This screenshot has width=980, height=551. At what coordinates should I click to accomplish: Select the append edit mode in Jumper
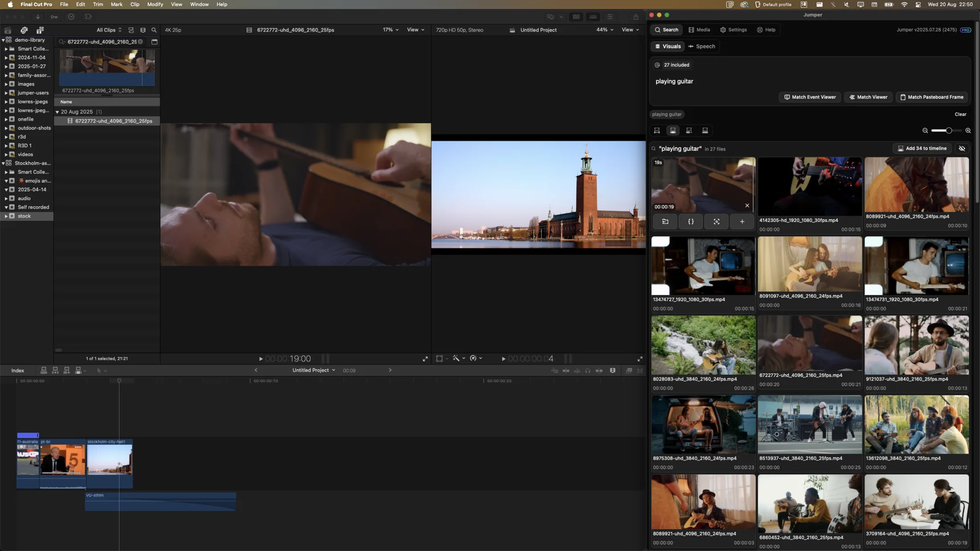click(x=689, y=130)
